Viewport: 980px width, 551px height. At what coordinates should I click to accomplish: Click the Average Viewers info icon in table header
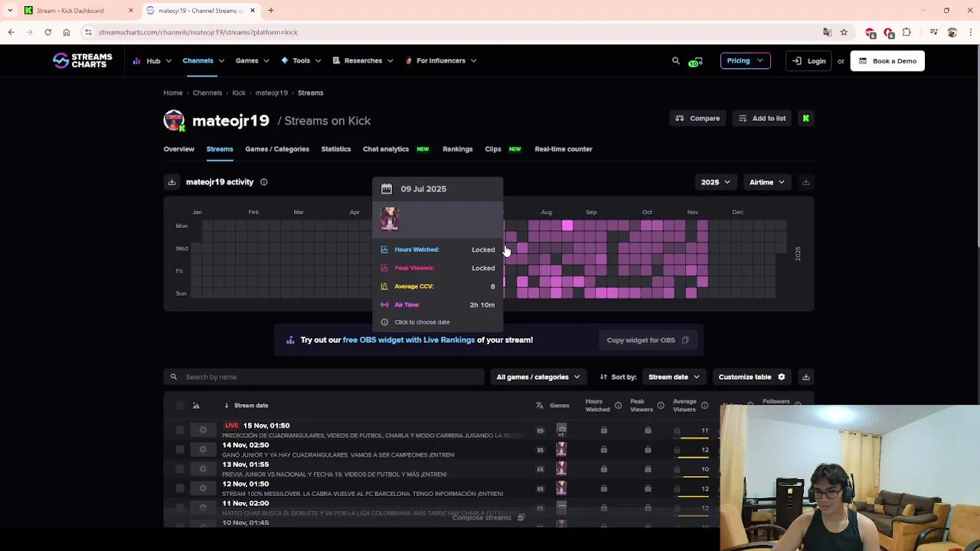[704, 406]
